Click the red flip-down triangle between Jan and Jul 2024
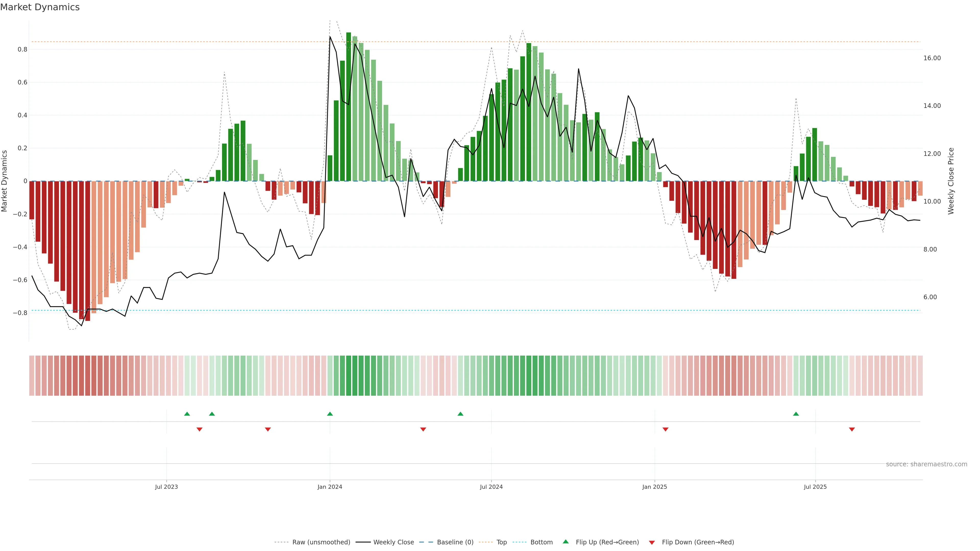 (423, 429)
